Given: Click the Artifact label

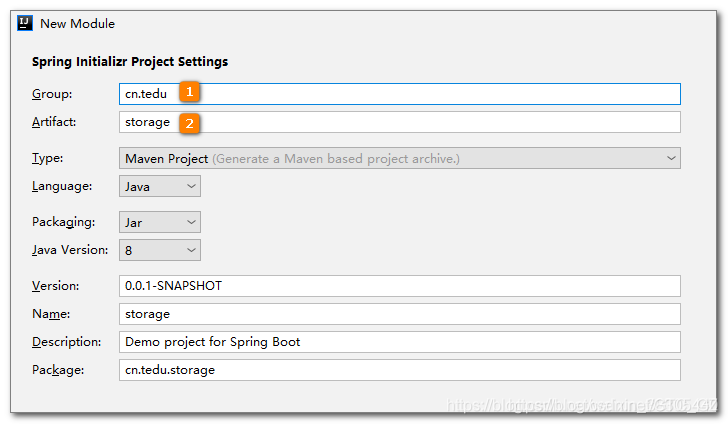Looking at the screenshot, I should (x=54, y=122).
